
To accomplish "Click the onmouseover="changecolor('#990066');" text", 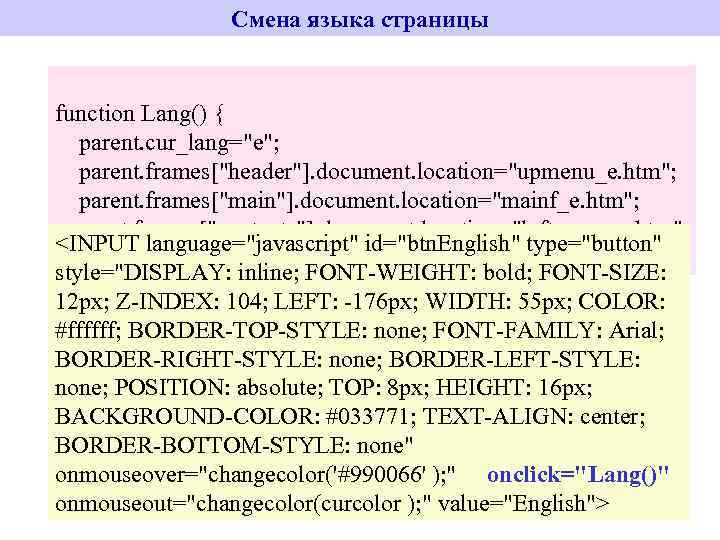I will tap(255, 475).
